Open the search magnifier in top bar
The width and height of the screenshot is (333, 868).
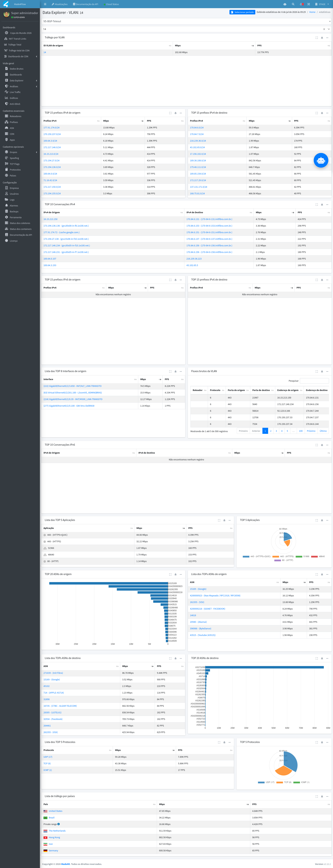pyautogui.click(x=293, y=4)
